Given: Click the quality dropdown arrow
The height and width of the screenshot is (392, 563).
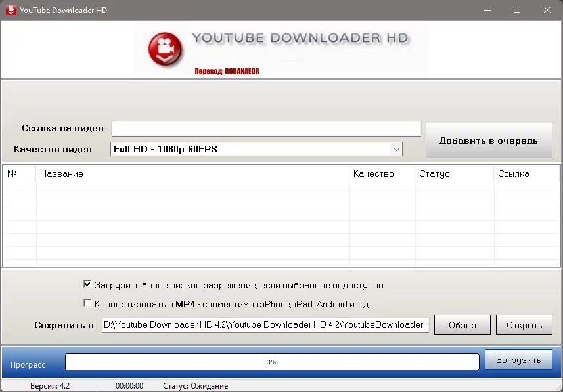Looking at the screenshot, I should [x=396, y=149].
